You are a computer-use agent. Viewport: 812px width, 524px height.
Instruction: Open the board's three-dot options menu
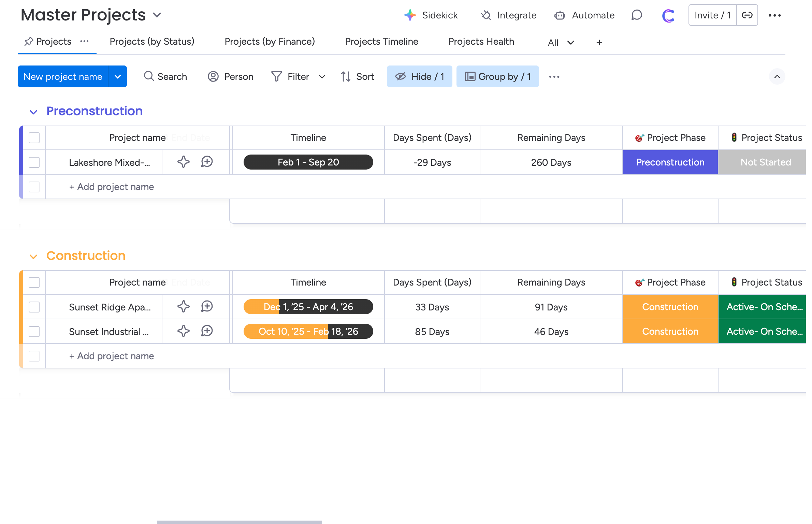point(775,15)
